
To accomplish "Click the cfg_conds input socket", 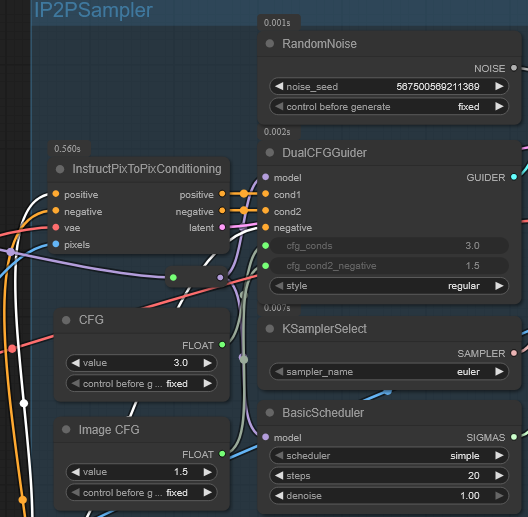I will 265,246.
